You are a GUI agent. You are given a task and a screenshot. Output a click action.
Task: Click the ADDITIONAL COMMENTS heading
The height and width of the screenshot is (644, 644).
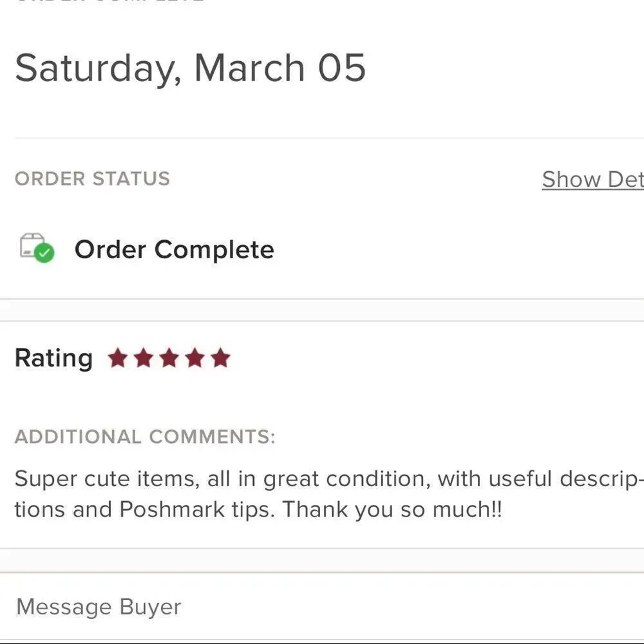pos(145,436)
